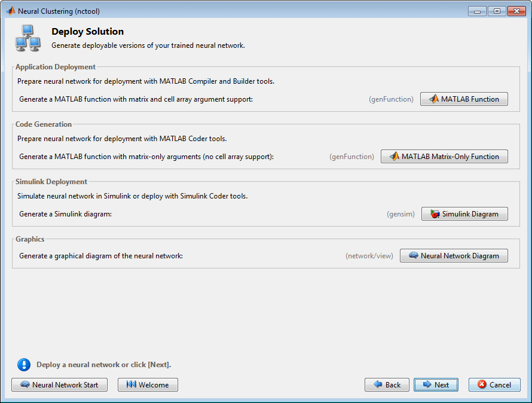Go to Neural Network Start
Viewport: 532px width, 403px height.
pyautogui.click(x=59, y=385)
